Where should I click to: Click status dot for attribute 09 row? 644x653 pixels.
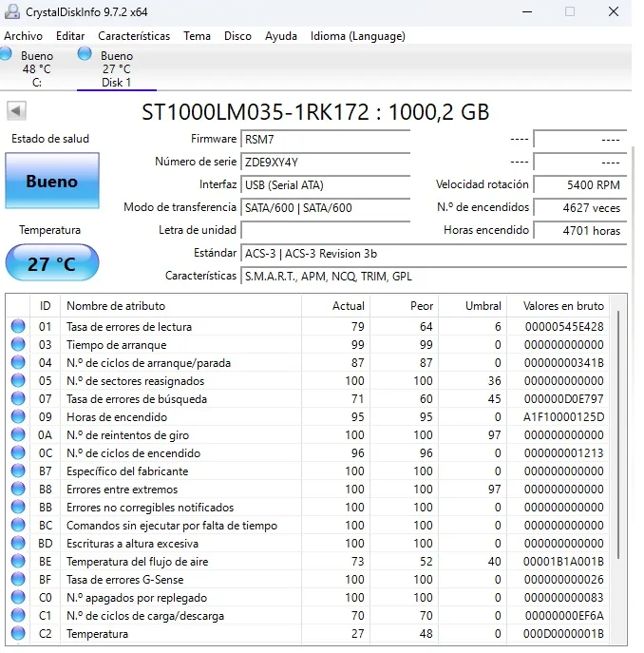[18, 416]
